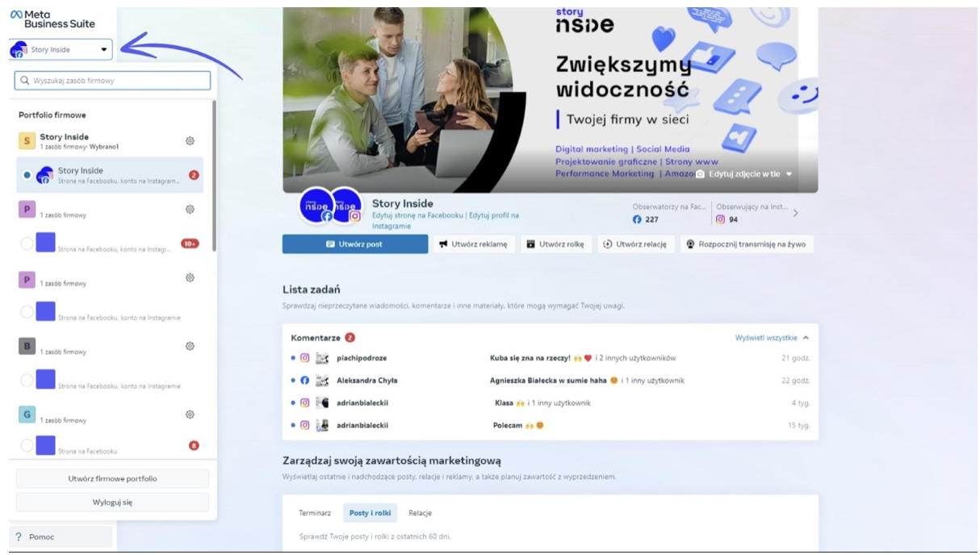Open the Story Inside account dropdown

click(60, 49)
